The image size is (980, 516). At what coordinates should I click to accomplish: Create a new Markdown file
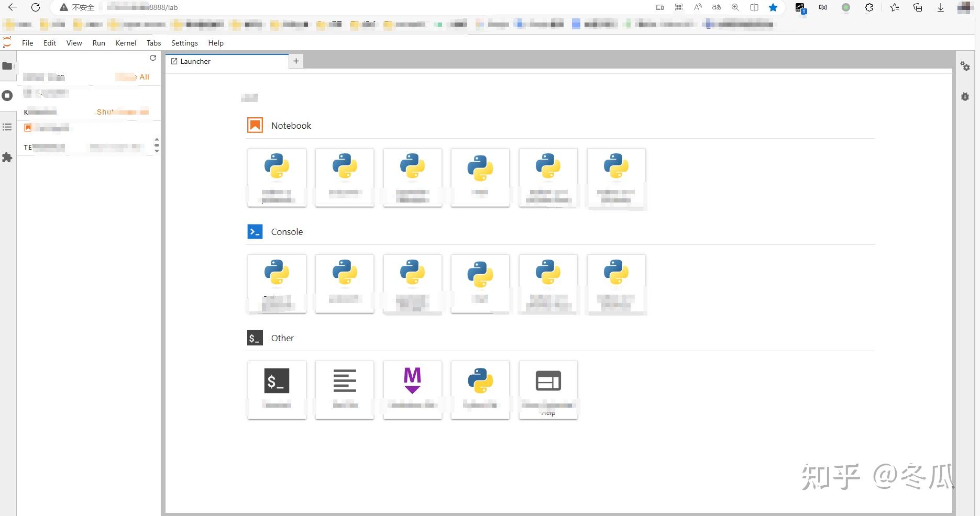(x=412, y=390)
